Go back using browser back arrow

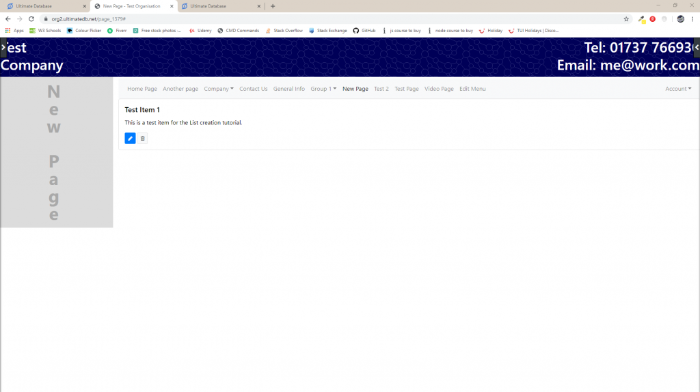point(8,19)
